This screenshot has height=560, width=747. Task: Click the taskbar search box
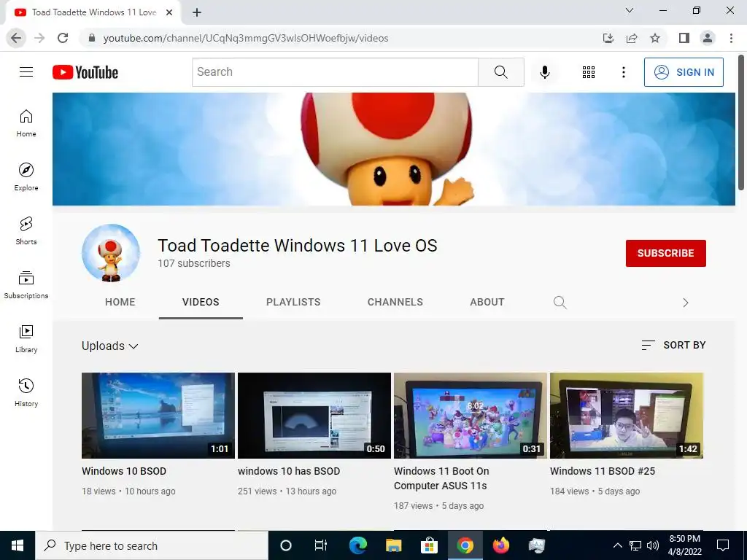tap(152, 545)
